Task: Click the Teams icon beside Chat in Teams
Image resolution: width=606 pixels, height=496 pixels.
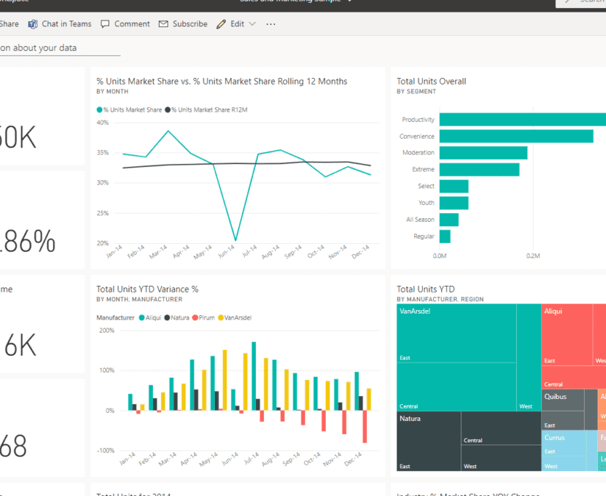Action: [33, 24]
